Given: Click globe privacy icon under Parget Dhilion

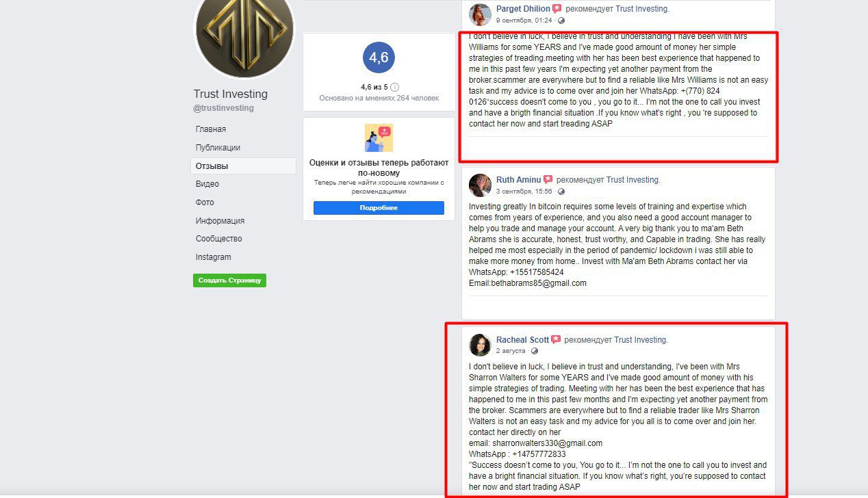Looking at the screenshot, I should pos(561,21).
